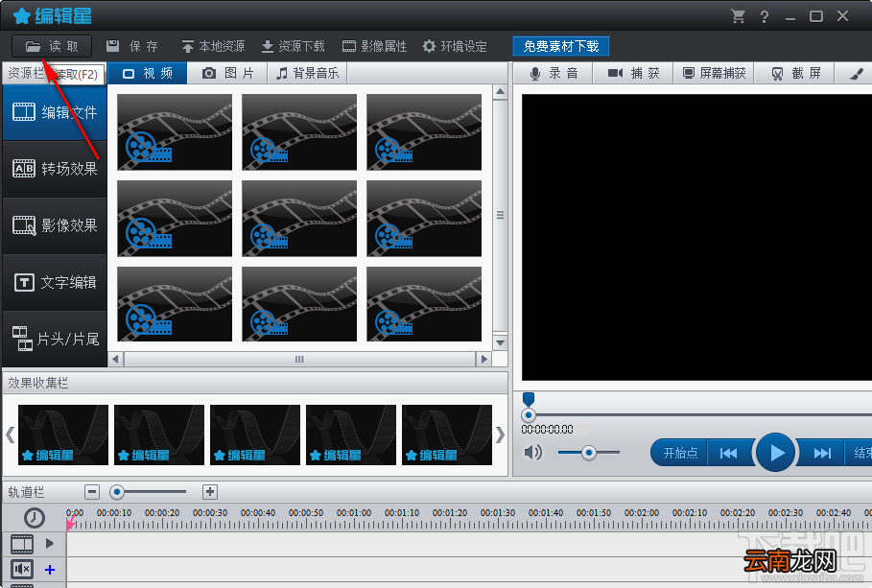Viewport: 872px width, 588px height.
Task: Open the shopping cart icon
Action: point(738,16)
